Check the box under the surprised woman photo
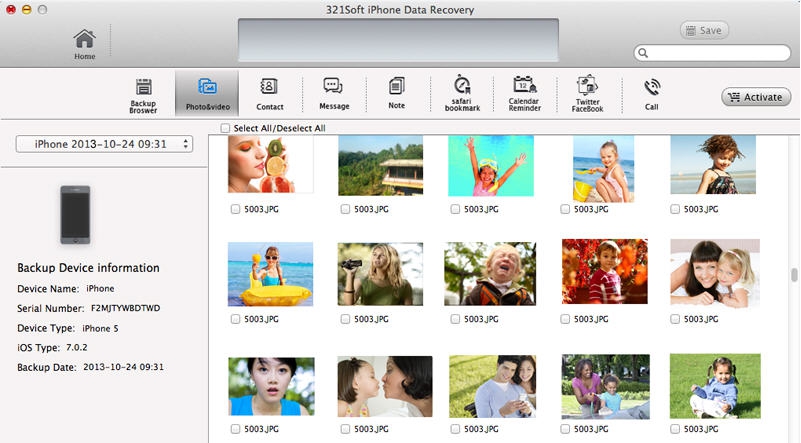 click(x=235, y=429)
